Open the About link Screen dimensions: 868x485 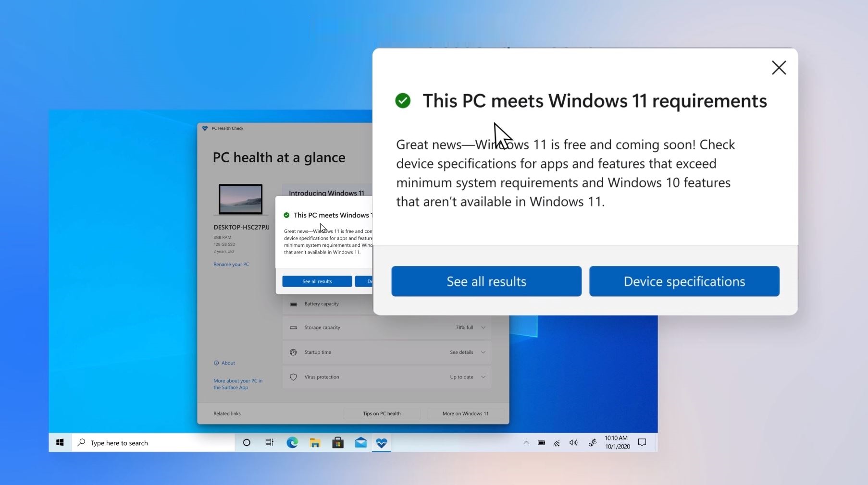(228, 363)
